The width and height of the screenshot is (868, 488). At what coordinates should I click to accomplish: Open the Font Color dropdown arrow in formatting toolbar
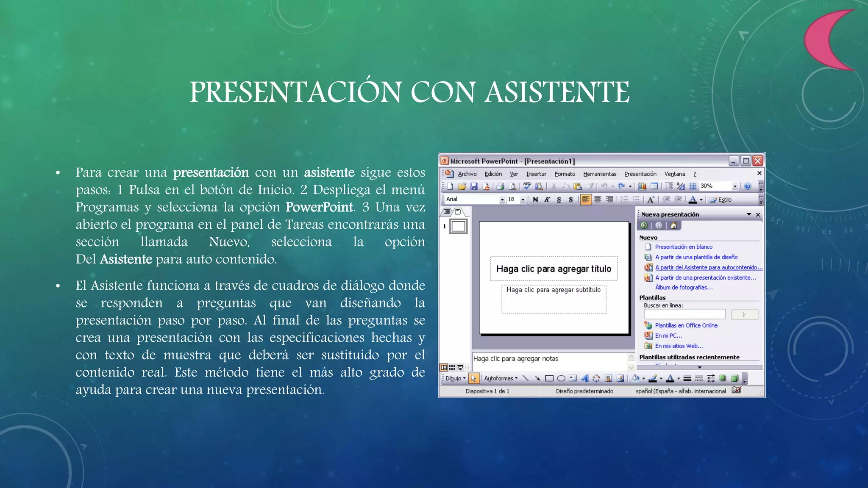click(x=701, y=200)
